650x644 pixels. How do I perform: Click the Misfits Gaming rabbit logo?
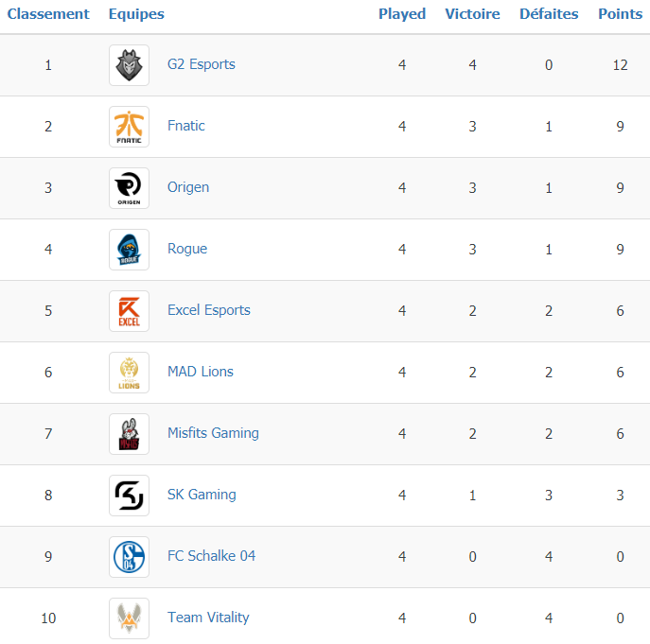129,434
